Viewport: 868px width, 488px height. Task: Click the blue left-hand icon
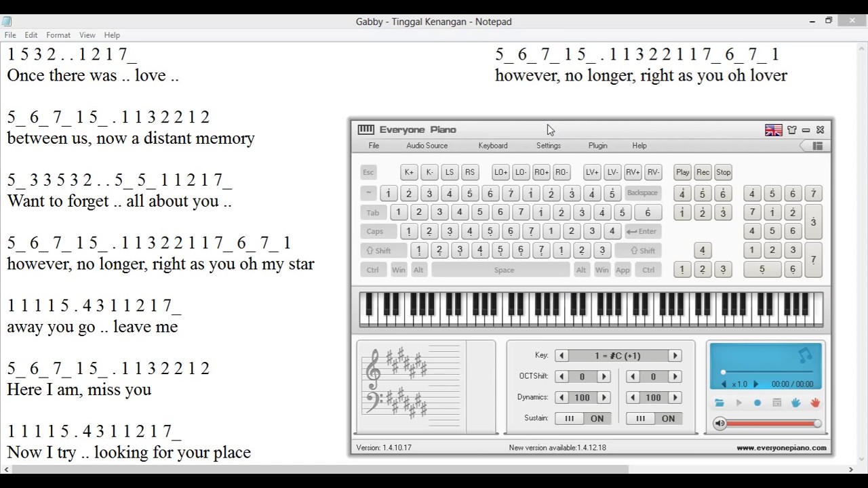[796, 403]
